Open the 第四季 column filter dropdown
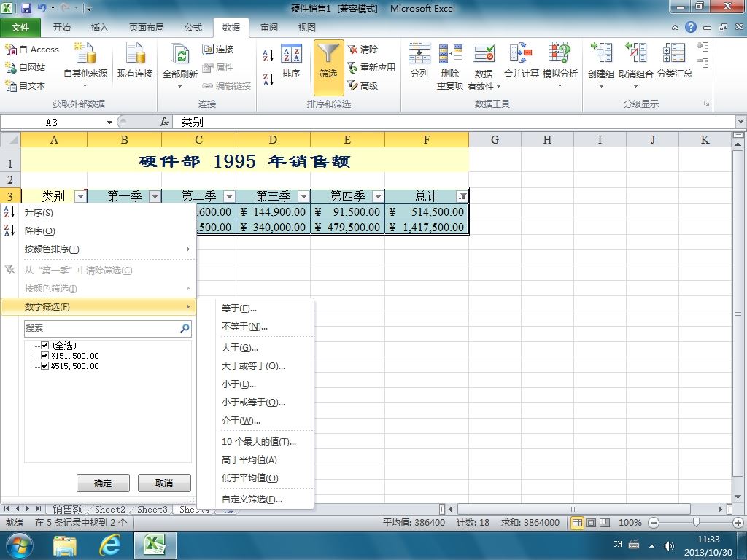This screenshot has width=747, height=560. pyautogui.click(x=378, y=196)
